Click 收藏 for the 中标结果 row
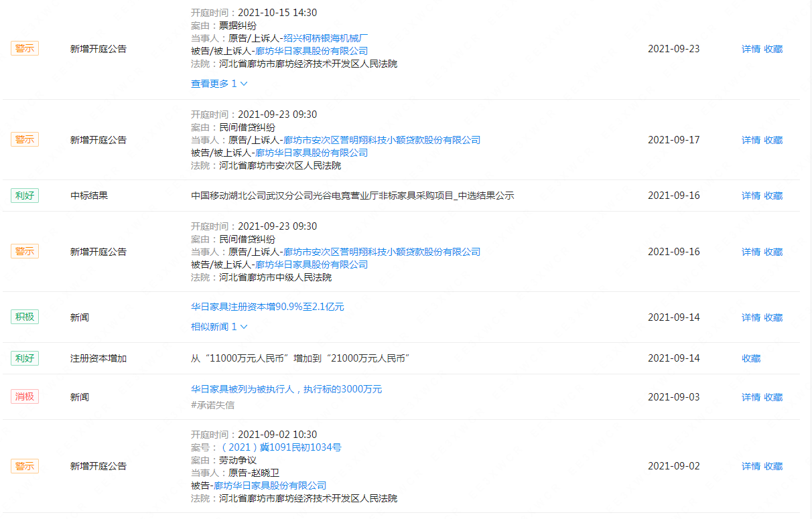 pos(773,196)
